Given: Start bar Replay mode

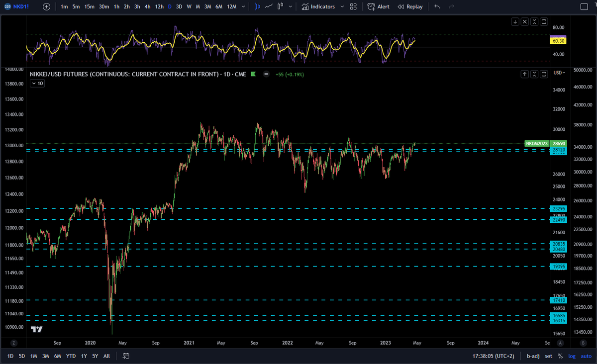Looking at the screenshot, I should click(x=410, y=6).
